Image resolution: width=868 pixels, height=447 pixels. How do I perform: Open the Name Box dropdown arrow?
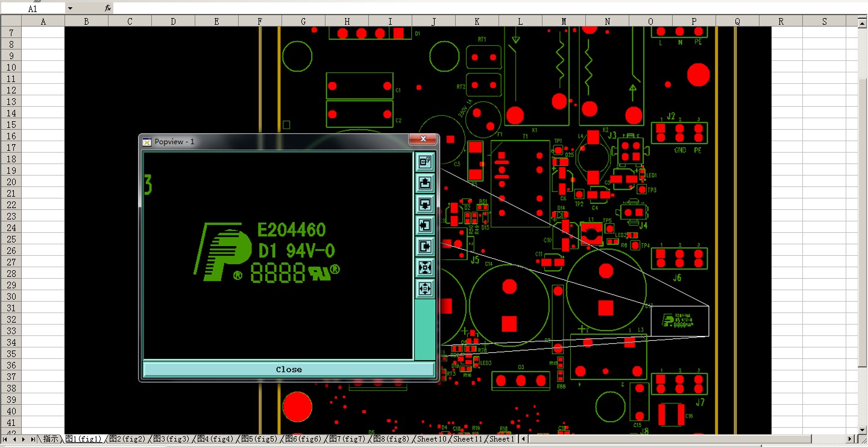(x=70, y=8)
